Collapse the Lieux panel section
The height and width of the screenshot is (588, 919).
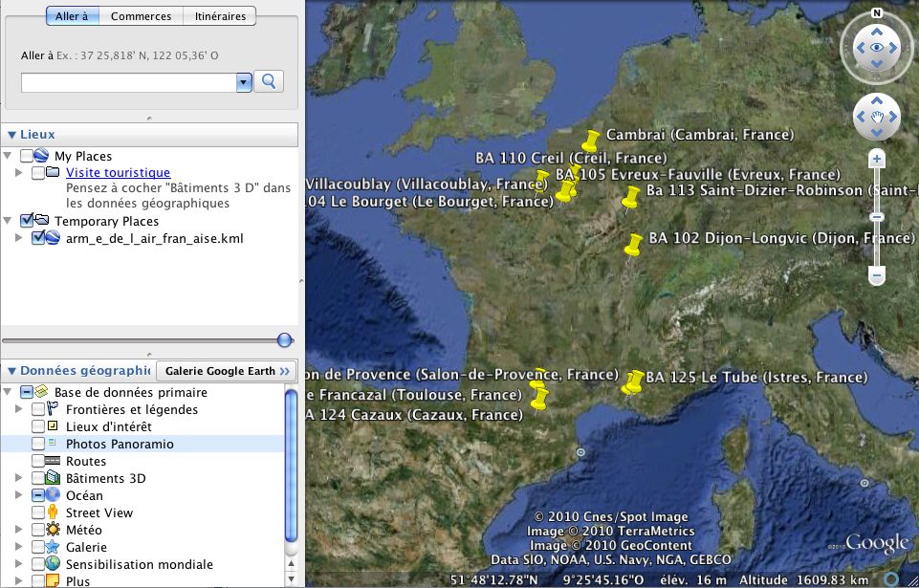[11, 135]
